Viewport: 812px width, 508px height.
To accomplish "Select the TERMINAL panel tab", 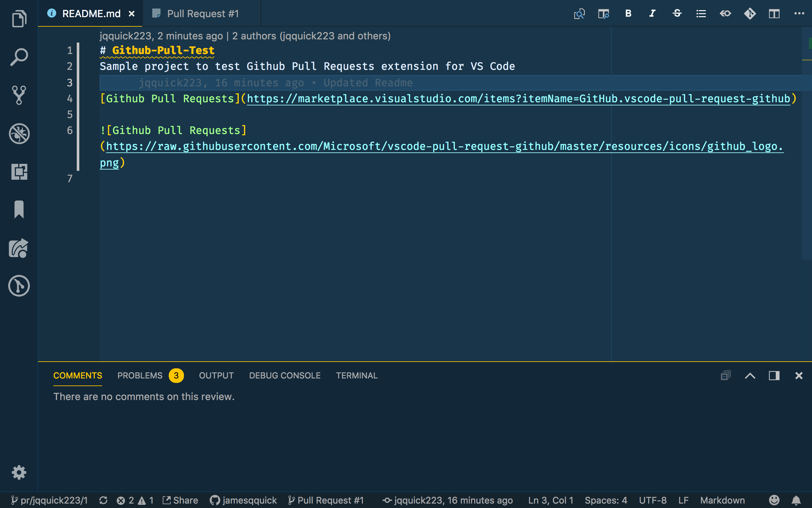I will point(357,375).
